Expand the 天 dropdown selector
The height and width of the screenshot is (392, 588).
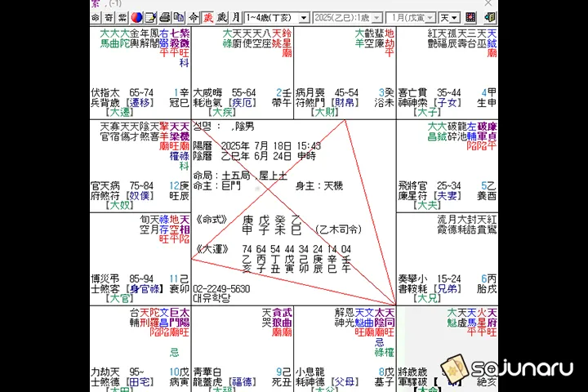pos(450,17)
